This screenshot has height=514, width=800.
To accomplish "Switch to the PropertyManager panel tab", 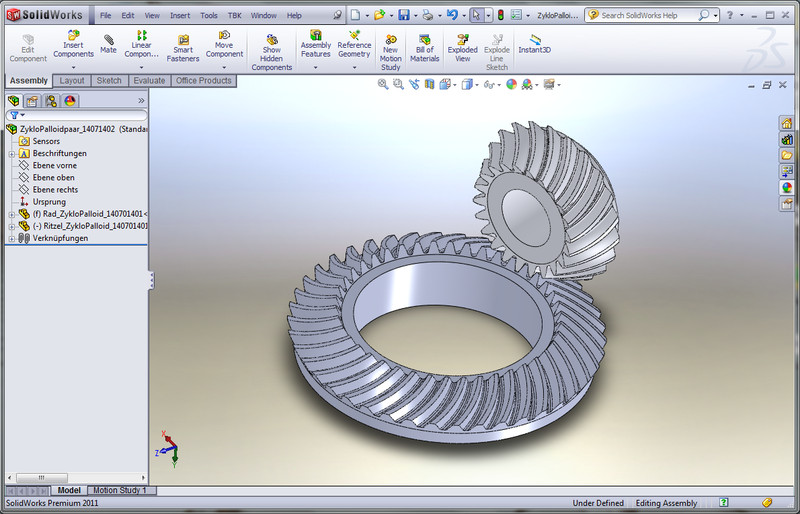I will coord(32,101).
